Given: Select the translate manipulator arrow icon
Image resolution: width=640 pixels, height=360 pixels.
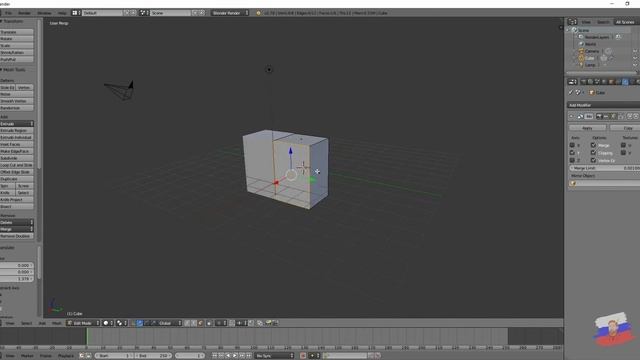Looking at the screenshot, I should 140,323.
